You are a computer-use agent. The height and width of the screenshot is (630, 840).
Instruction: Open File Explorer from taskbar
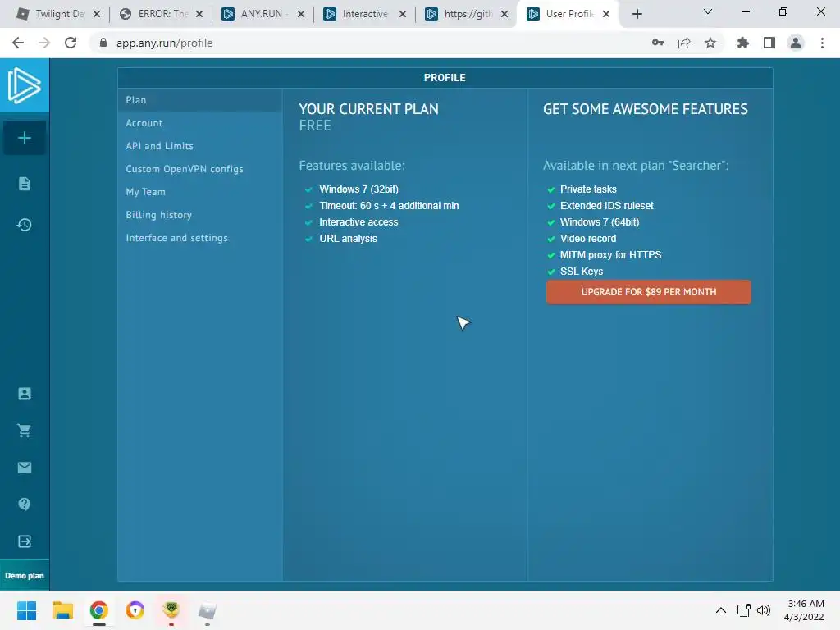tap(62, 610)
